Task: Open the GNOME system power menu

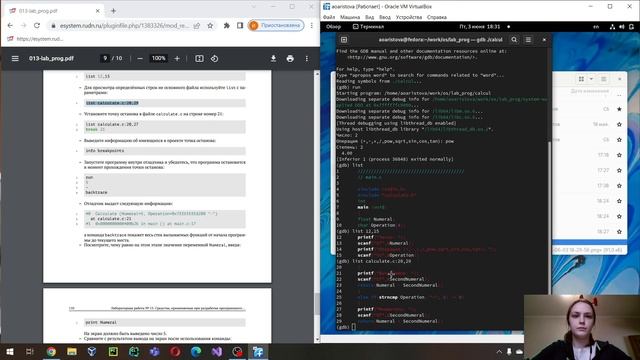Action: pos(631,27)
